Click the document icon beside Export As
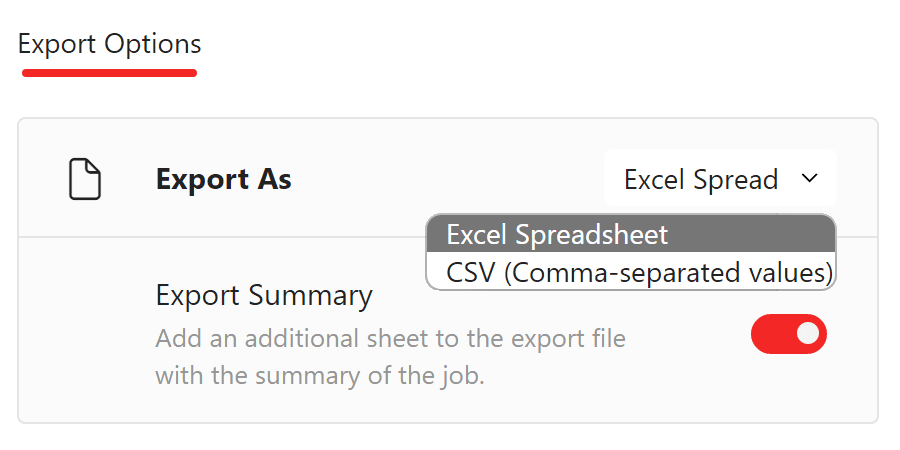This screenshot has height=450, width=900. pos(85,180)
